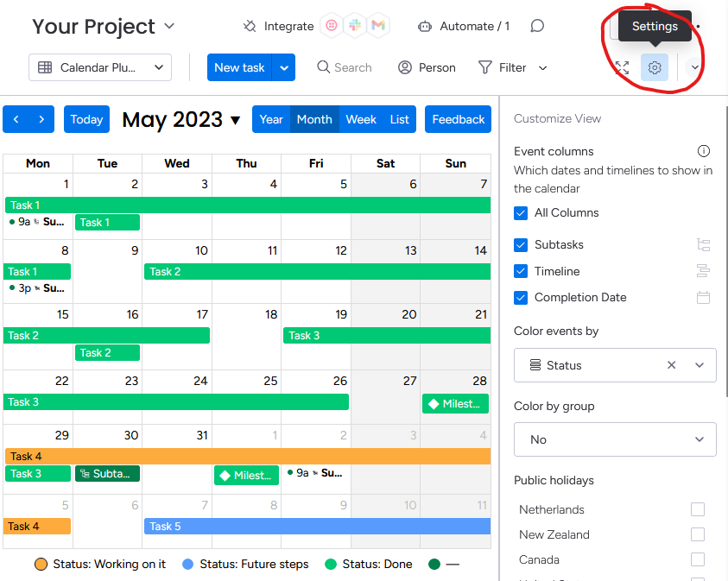Click the Today button
Screen dimensions: 728x581
(x=86, y=119)
